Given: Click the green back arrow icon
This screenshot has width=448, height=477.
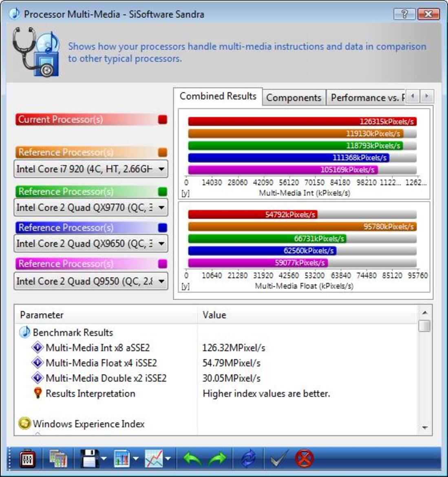Looking at the screenshot, I should [x=192, y=459].
